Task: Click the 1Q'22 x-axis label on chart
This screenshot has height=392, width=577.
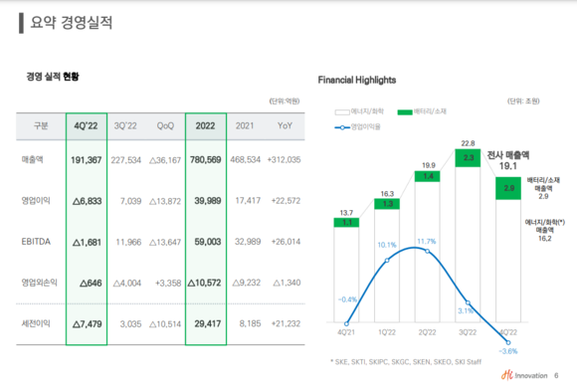Action: pos(387,332)
